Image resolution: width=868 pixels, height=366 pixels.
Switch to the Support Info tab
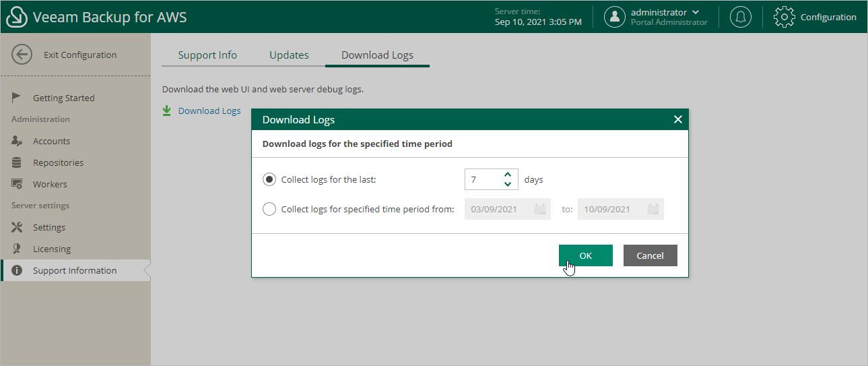(x=207, y=55)
